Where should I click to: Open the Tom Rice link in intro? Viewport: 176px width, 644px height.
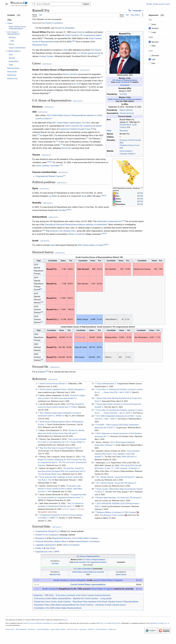[x=95, y=50]
